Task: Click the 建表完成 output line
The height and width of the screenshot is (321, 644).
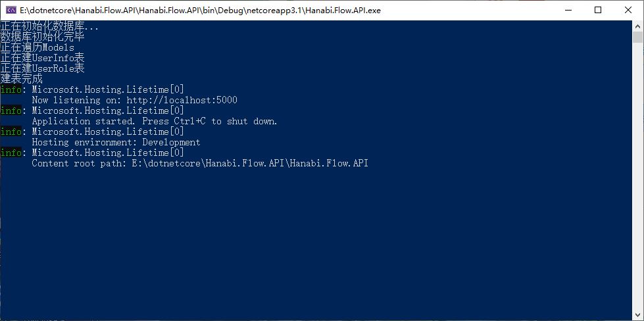Action: 21,79
